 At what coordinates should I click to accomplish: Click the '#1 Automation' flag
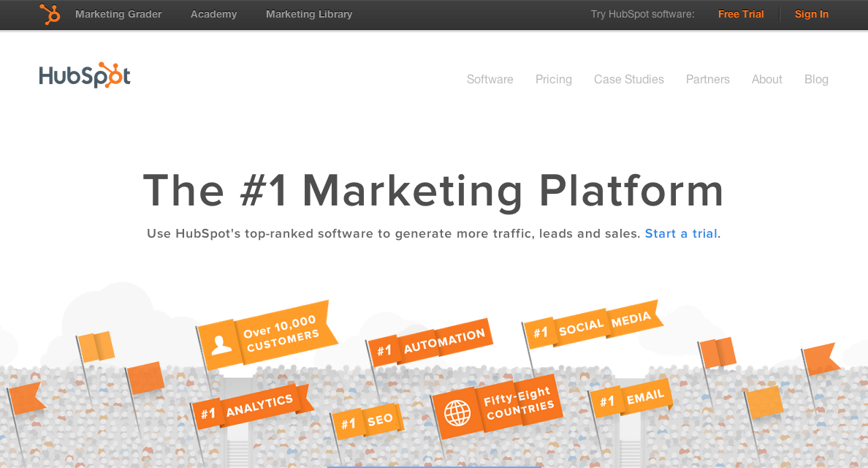(x=430, y=342)
